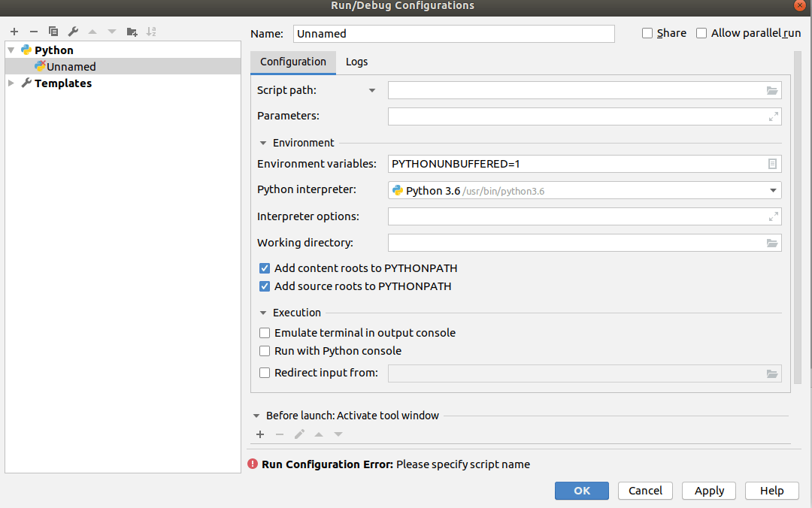This screenshot has height=508, width=812.
Task: Move configuration up in left toolbar
Action: (x=92, y=32)
